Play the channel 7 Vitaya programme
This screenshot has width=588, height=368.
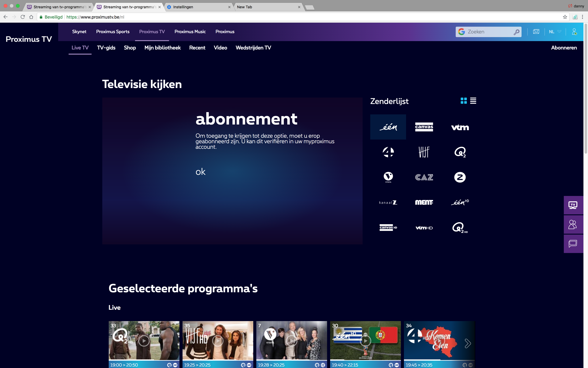(x=292, y=341)
